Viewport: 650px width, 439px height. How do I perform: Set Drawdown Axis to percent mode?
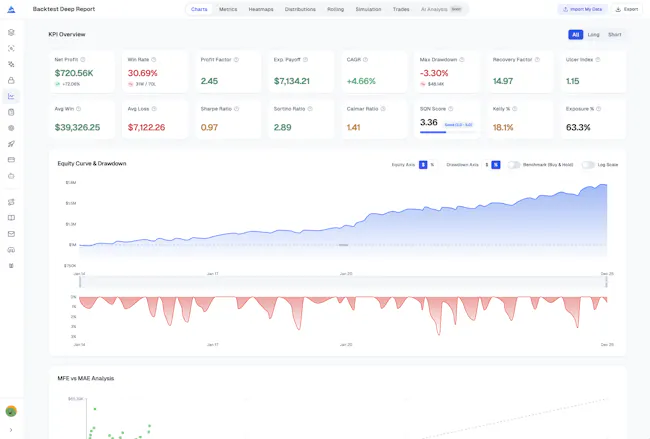click(x=496, y=165)
